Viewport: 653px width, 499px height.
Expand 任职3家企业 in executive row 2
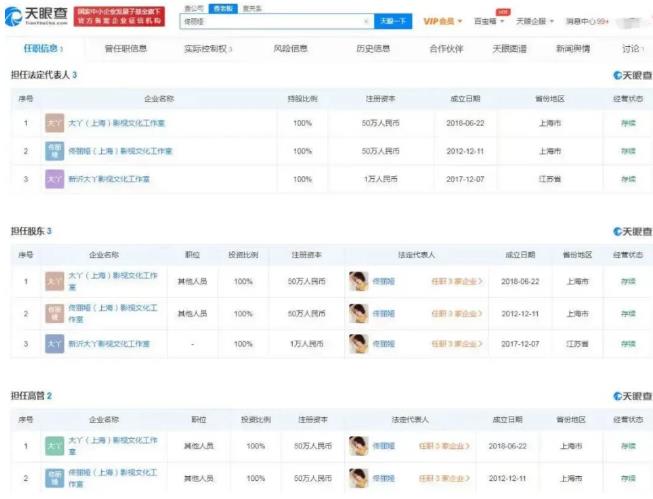(x=444, y=478)
